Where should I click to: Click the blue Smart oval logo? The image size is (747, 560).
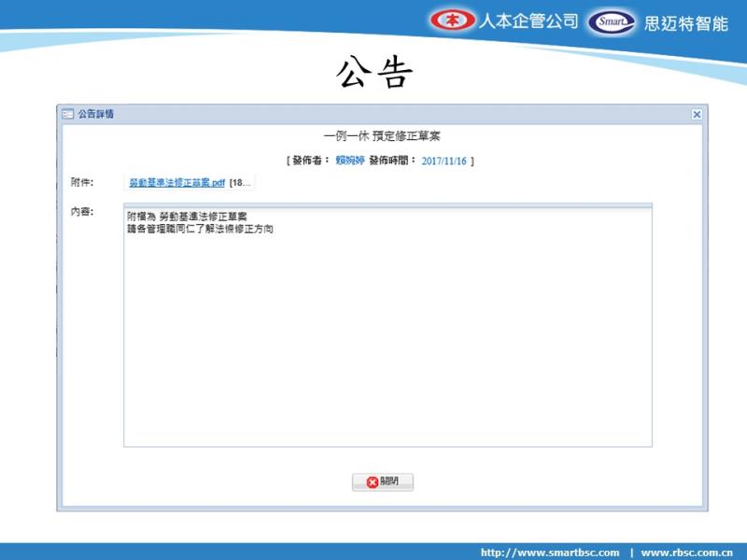tap(612, 21)
